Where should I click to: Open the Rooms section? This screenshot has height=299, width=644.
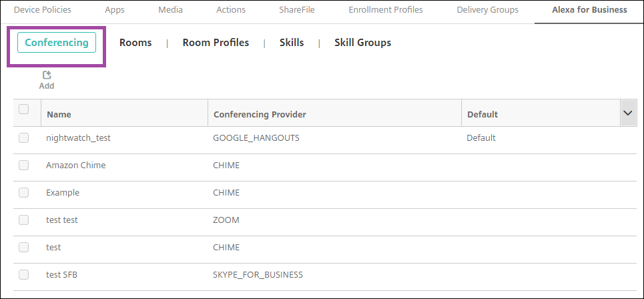pos(135,43)
